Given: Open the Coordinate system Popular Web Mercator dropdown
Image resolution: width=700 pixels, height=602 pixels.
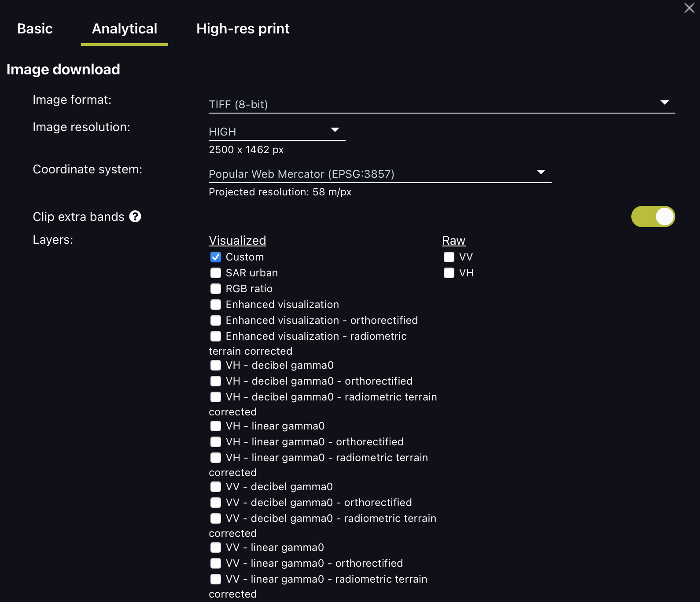Looking at the screenshot, I should (380, 174).
